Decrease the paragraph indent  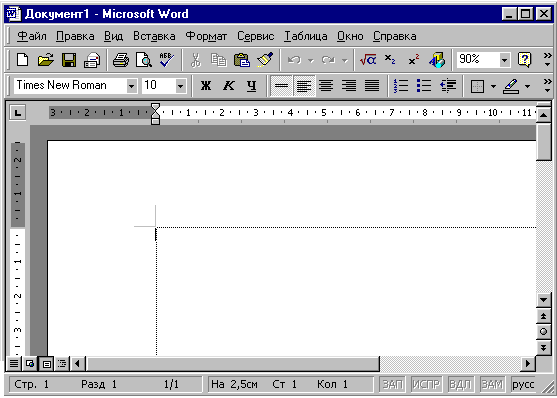[x=448, y=86]
